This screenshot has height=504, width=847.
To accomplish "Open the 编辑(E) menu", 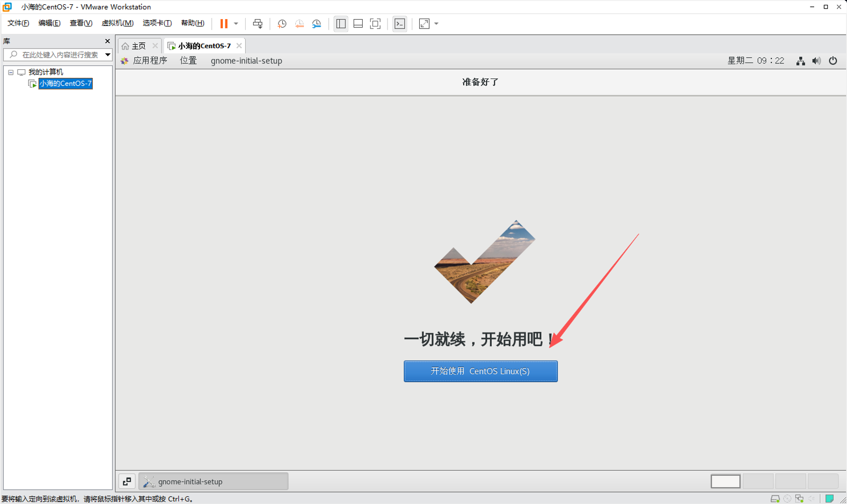I will click(x=49, y=23).
